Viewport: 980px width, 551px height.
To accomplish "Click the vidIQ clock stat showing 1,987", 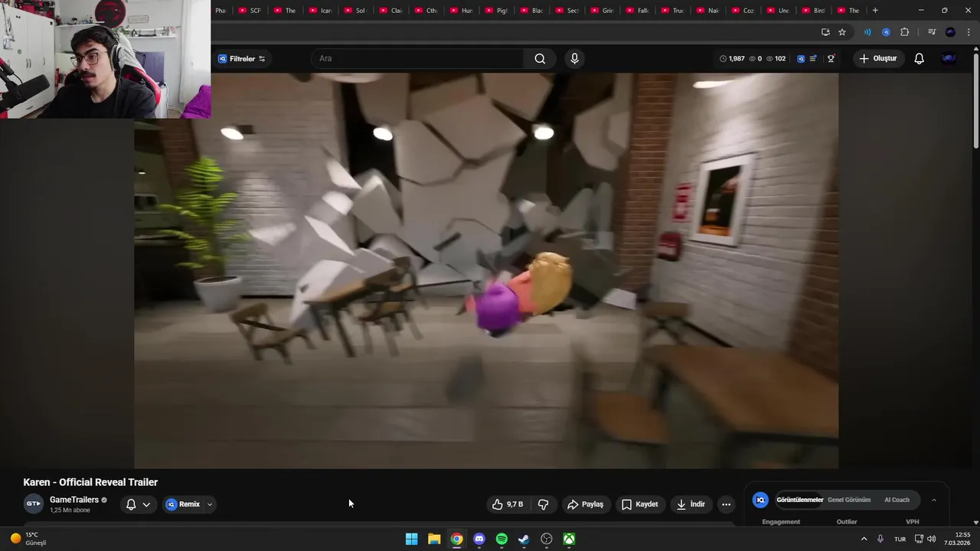I will 732,59.
